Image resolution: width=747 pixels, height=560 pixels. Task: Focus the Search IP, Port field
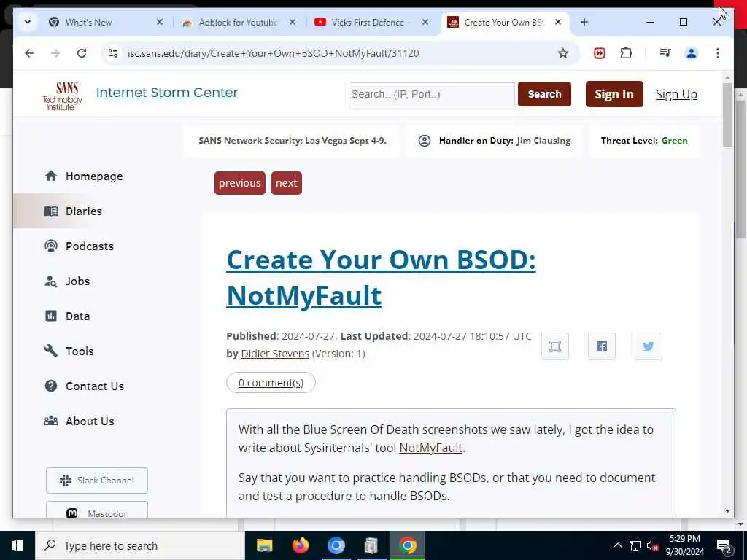(x=432, y=94)
